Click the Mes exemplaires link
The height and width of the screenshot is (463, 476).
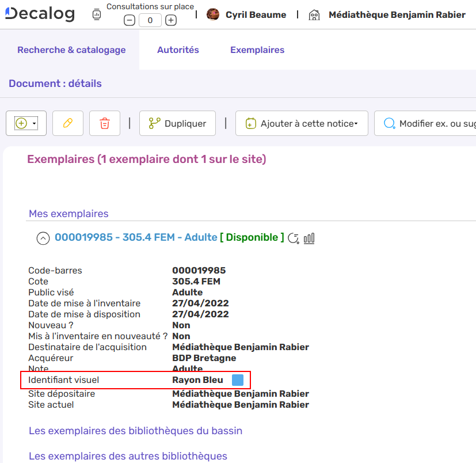[68, 214]
